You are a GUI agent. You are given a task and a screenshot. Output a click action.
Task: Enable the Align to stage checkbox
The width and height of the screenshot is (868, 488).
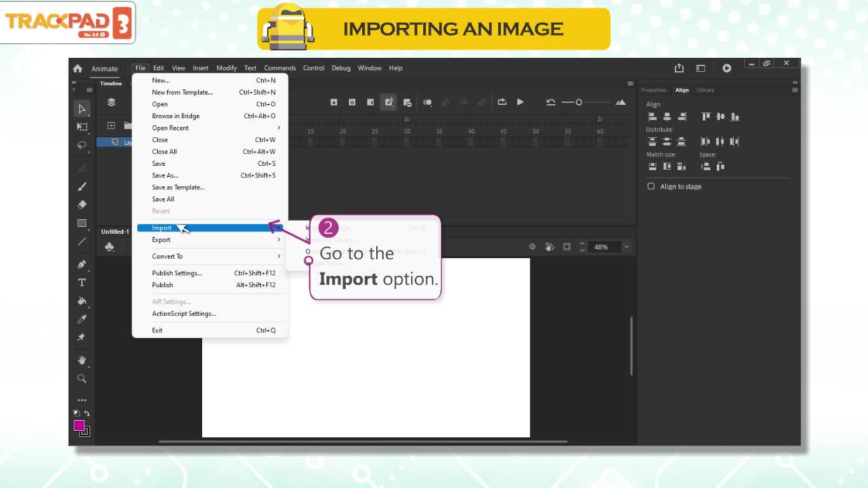click(651, 186)
